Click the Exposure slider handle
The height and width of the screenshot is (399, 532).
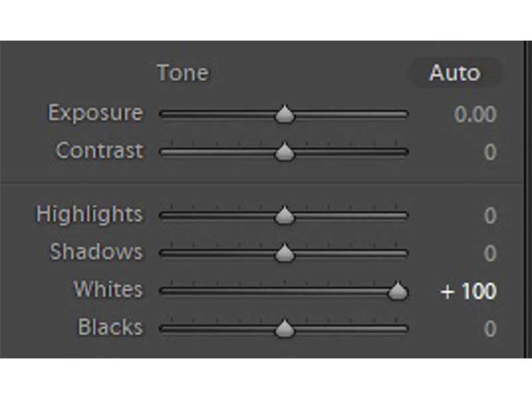285,114
